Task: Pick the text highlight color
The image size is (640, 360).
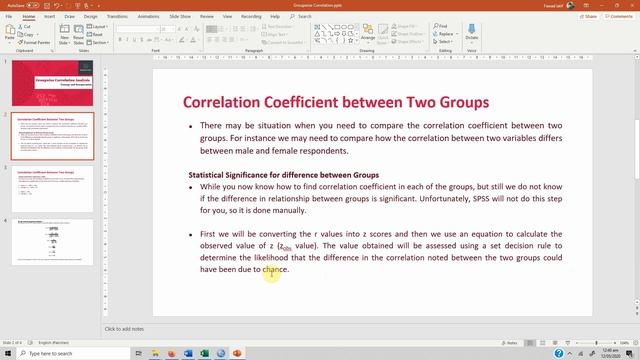Action: pos(182,40)
